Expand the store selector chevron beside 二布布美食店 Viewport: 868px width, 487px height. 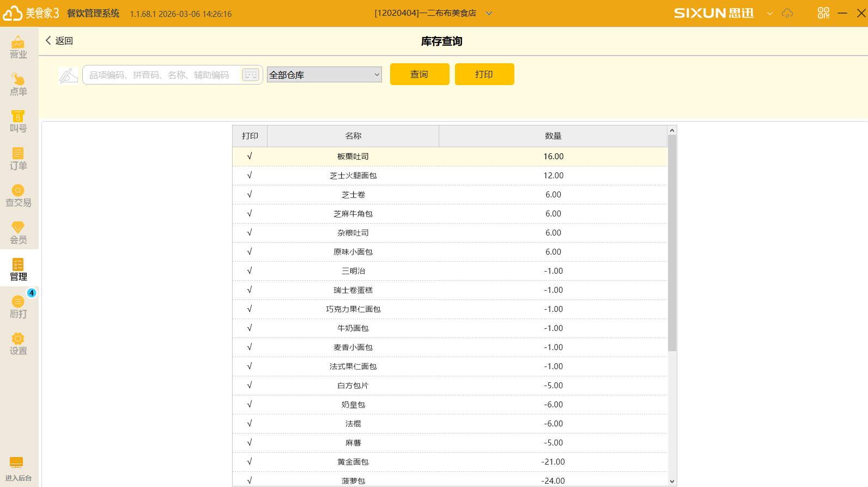(489, 14)
